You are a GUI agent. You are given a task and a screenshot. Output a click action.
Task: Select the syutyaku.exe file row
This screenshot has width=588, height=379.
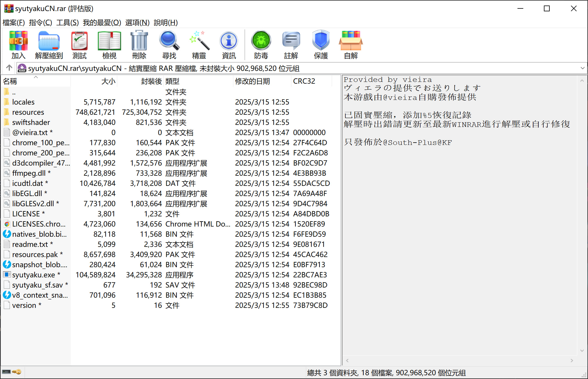tap(33, 275)
